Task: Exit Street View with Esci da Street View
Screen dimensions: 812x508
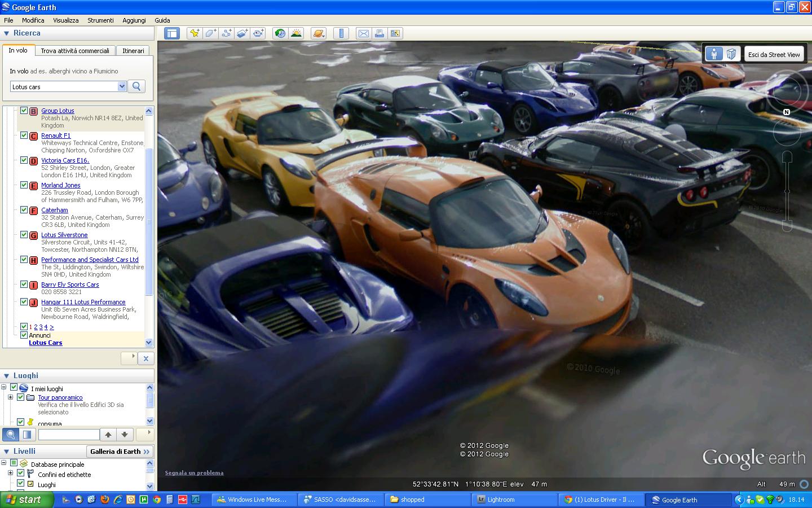Action: tap(774, 54)
